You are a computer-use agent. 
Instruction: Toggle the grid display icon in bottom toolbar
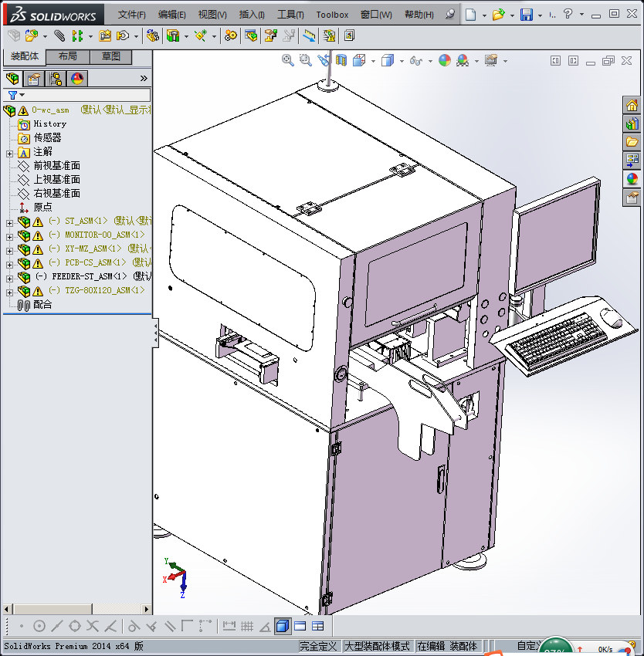247,626
